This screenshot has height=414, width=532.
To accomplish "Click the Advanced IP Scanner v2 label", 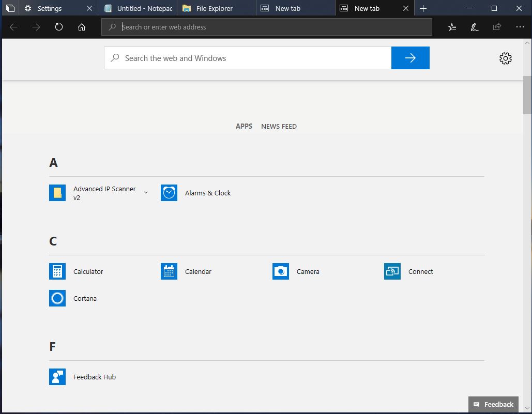I will click(104, 193).
